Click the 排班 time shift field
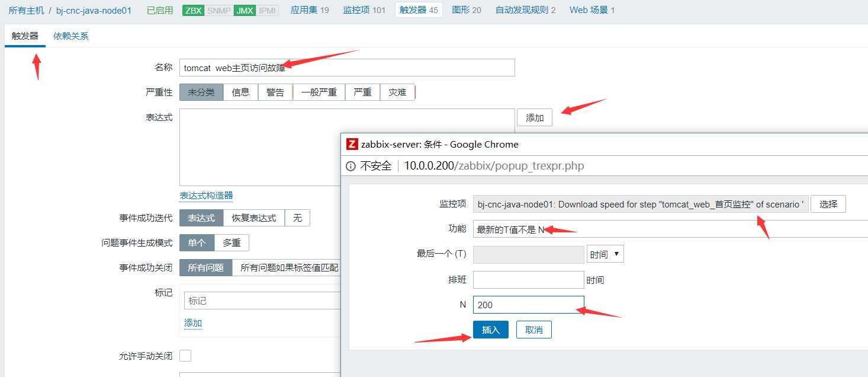The image size is (868, 377). pyautogui.click(x=529, y=280)
